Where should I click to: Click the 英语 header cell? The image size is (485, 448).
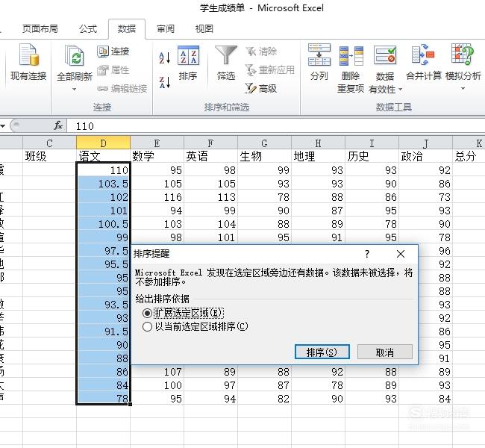click(x=210, y=156)
